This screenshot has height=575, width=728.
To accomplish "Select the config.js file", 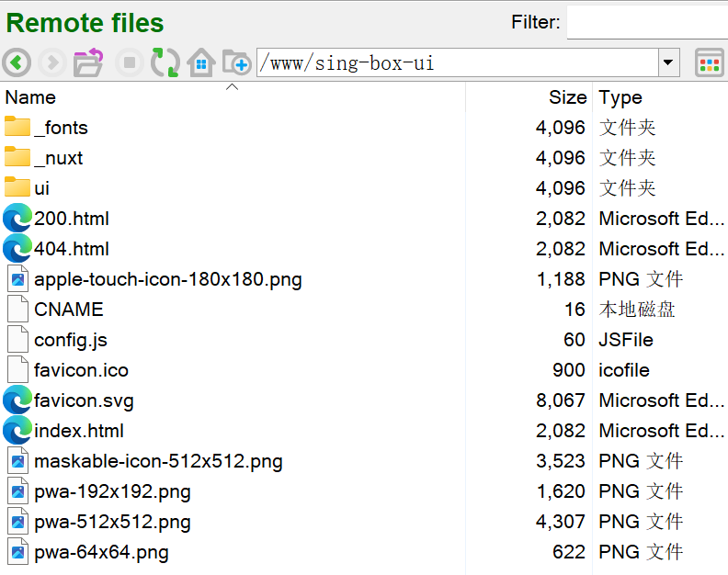I will (71, 340).
